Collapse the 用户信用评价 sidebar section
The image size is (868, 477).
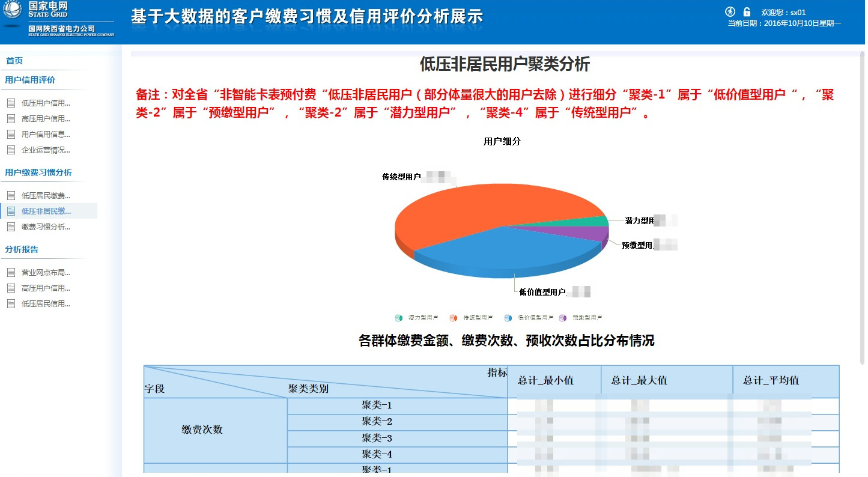30,80
